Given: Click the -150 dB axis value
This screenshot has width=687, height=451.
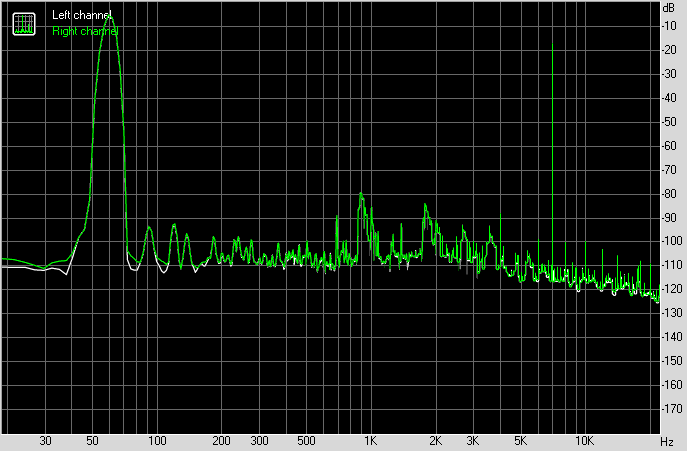Looking at the screenshot, I should coord(671,361).
